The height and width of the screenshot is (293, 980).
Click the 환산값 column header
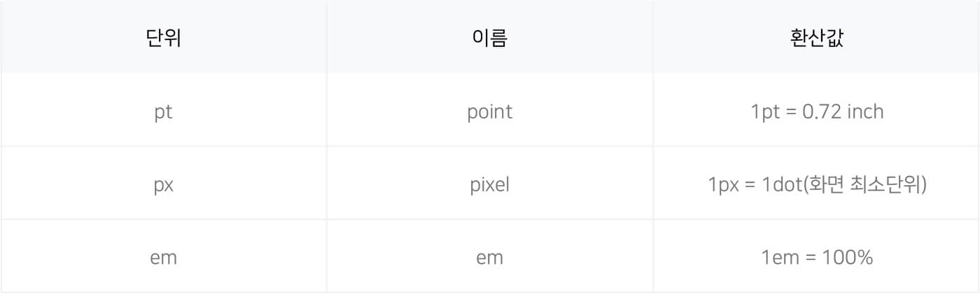click(x=816, y=38)
